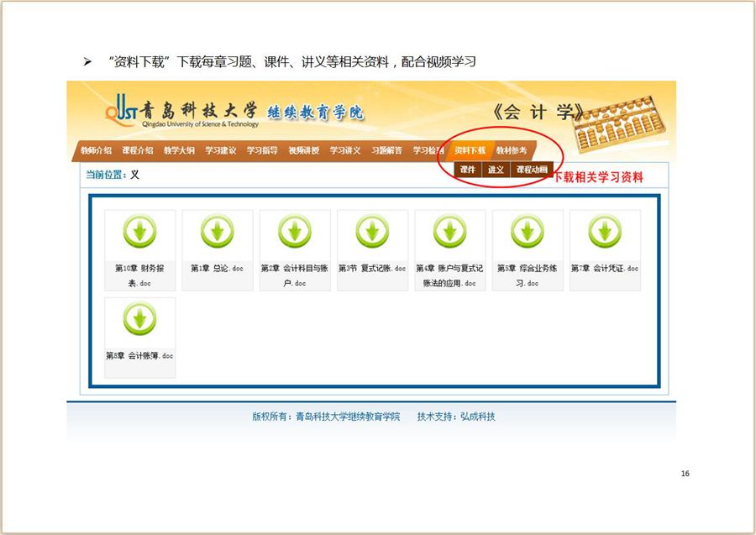Download 第1章 总论.doc via green arrow icon
This screenshot has height=535, width=756.
pyautogui.click(x=217, y=232)
